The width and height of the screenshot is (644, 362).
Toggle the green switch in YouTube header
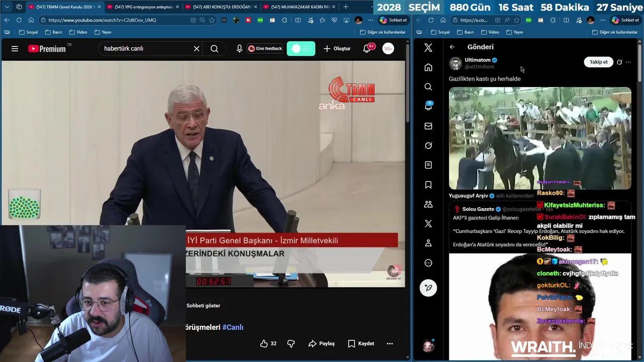pos(301,49)
